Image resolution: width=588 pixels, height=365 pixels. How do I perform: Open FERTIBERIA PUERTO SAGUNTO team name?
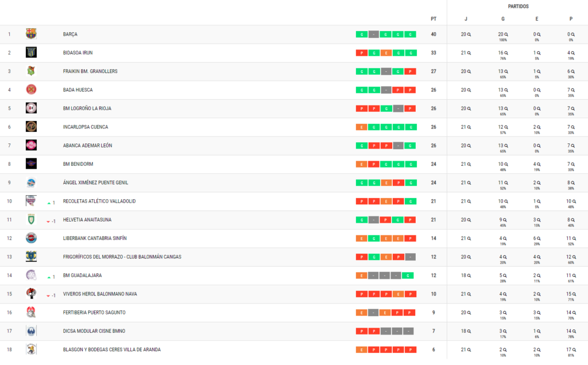tap(94, 313)
